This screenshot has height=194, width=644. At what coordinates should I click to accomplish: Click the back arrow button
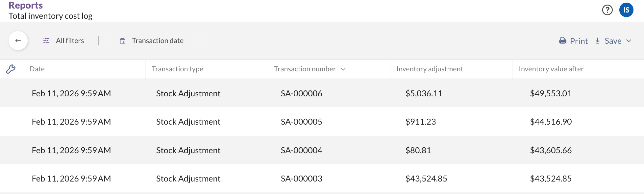[x=18, y=41]
